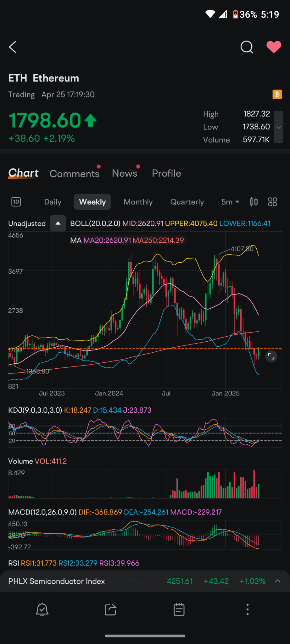This screenshot has width=290, height=644.
Task: Tap the candlestick chart style icon
Action: pos(254,202)
